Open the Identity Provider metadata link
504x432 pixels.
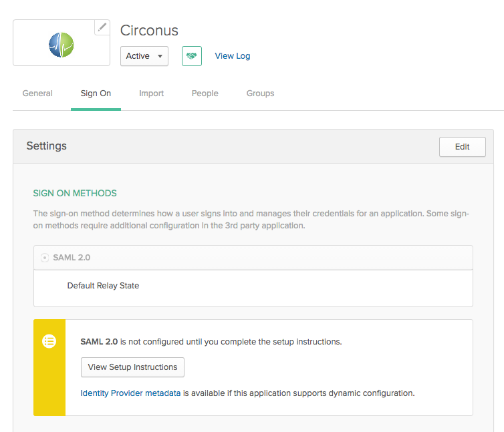click(130, 393)
